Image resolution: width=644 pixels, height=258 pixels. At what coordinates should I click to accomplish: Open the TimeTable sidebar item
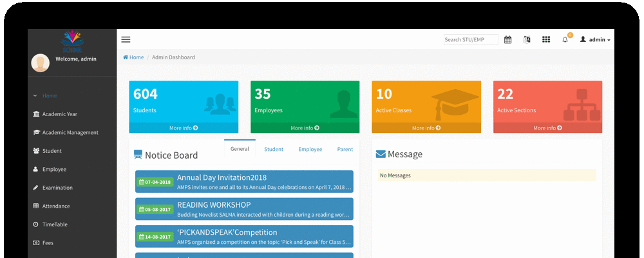[x=55, y=224]
